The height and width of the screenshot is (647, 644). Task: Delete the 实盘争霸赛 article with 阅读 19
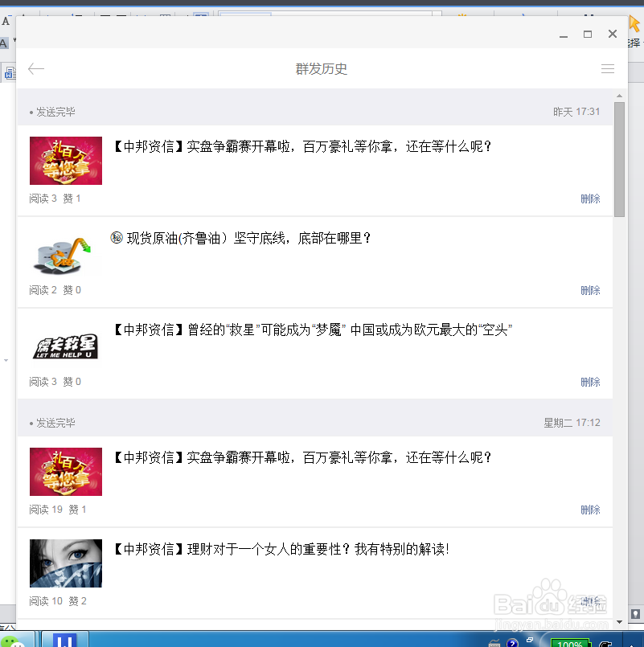(x=590, y=510)
